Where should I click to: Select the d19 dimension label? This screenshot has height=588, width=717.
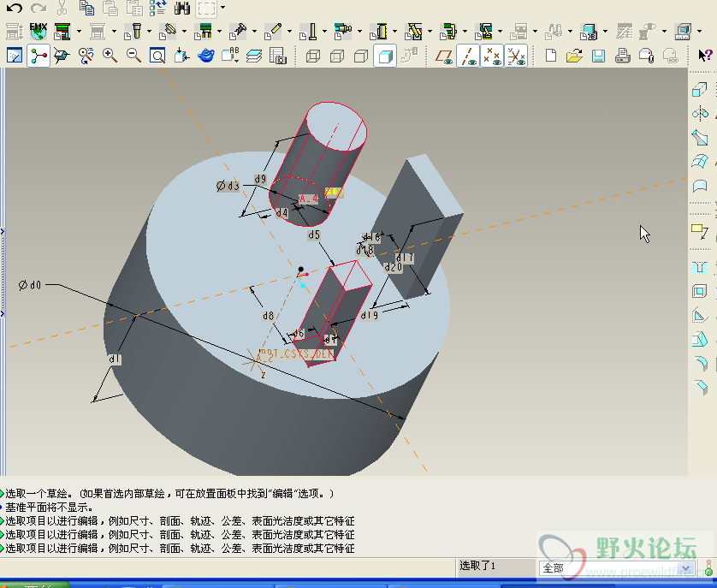(370, 315)
